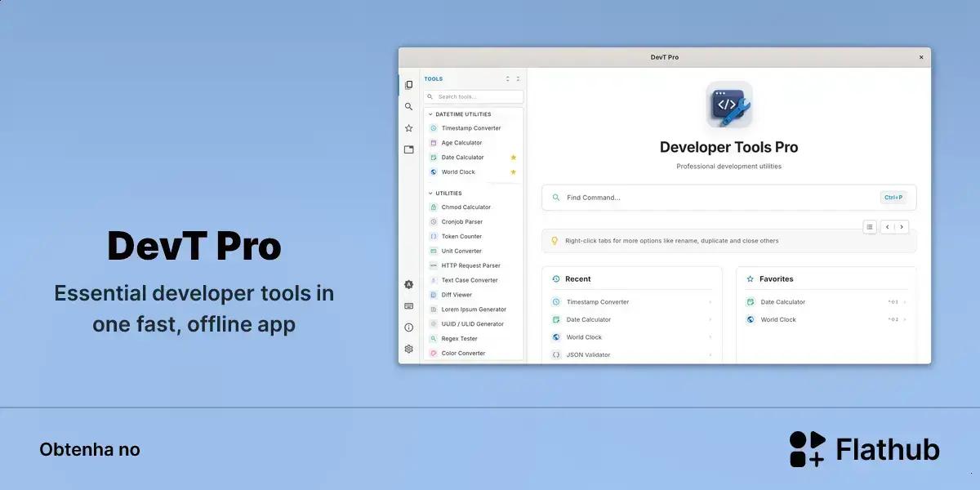Click the Diff Viewer icon
980x490 pixels.
[434, 295]
